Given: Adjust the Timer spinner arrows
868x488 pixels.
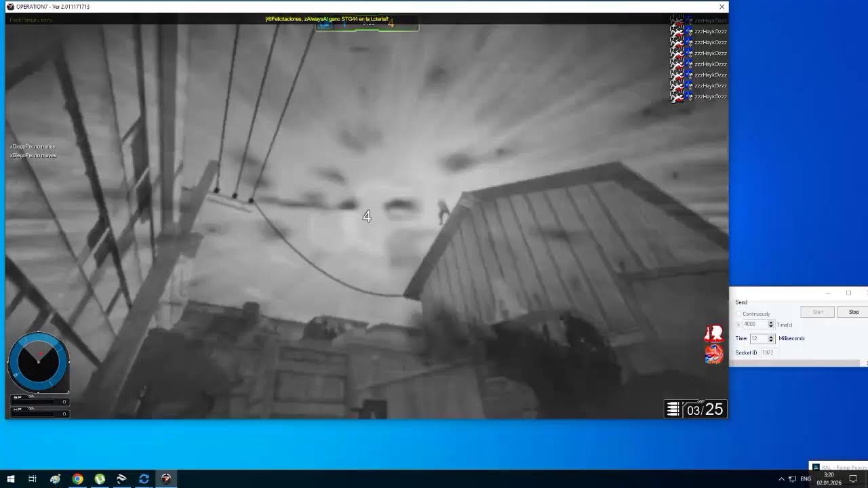Looking at the screenshot, I should 771,338.
